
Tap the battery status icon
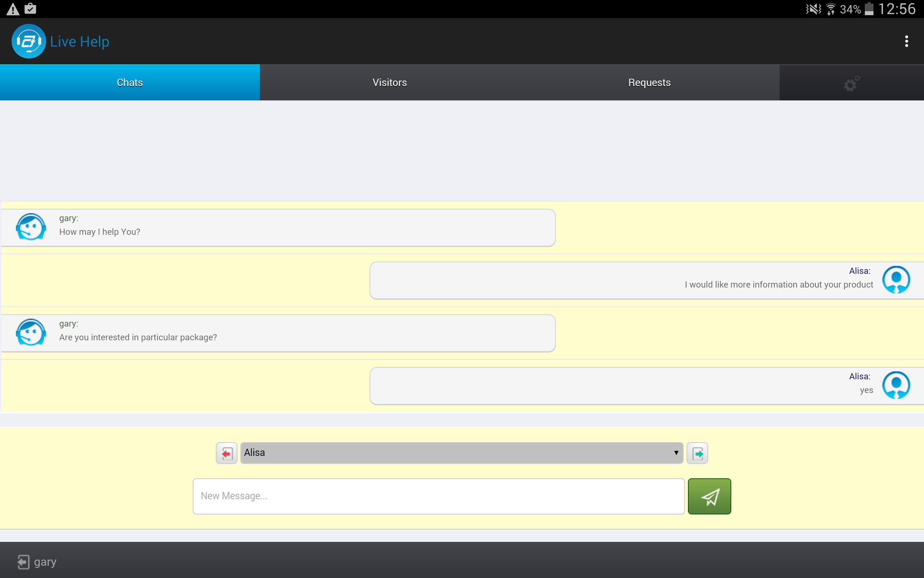tap(869, 9)
